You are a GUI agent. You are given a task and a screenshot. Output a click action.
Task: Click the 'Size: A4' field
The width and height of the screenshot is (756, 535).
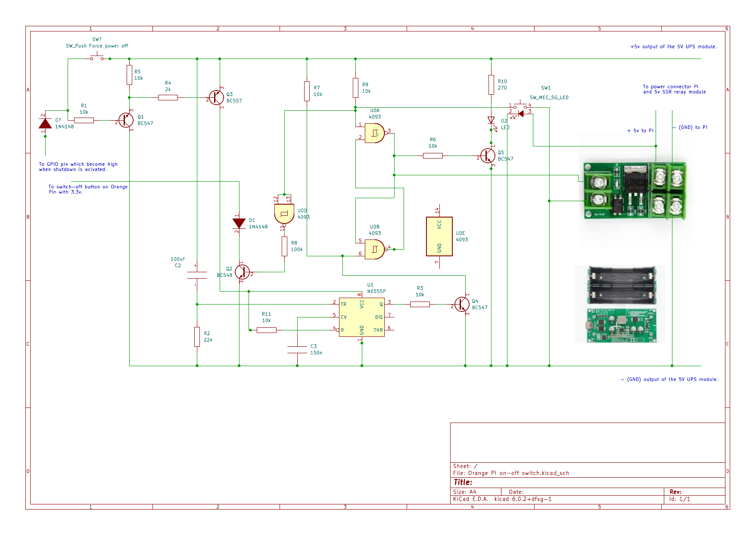(x=465, y=492)
